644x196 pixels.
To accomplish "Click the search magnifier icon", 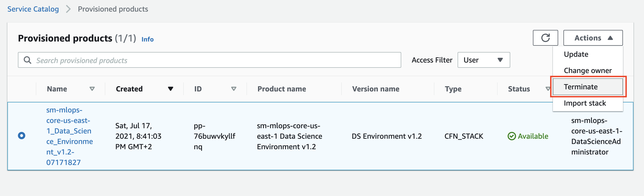I will (x=27, y=60).
